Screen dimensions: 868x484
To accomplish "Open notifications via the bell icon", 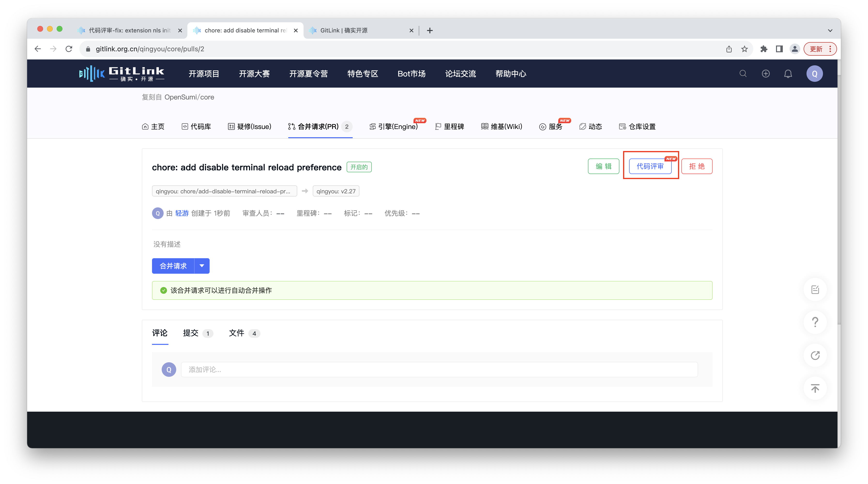I will pos(788,73).
